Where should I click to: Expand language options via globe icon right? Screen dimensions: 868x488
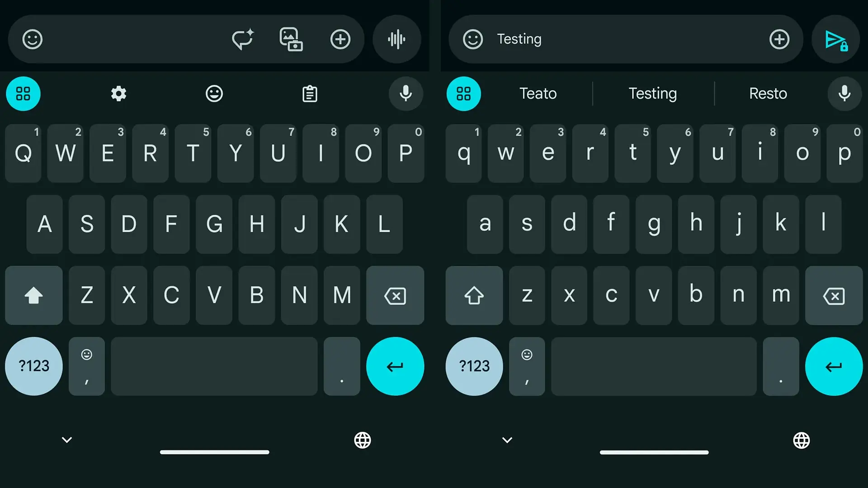pyautogui.click(x=802, y=441)
